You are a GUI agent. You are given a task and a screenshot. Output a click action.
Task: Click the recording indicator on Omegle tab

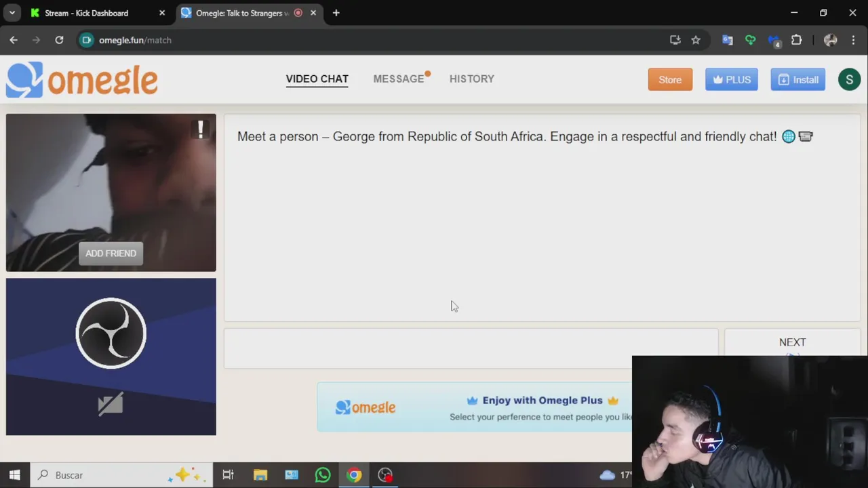[298, 13]
